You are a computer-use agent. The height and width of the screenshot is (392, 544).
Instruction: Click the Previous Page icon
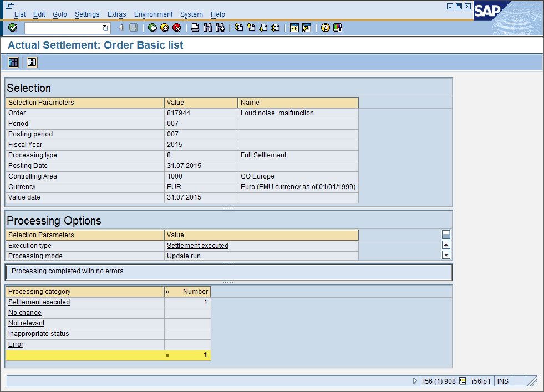pos(251,28)
